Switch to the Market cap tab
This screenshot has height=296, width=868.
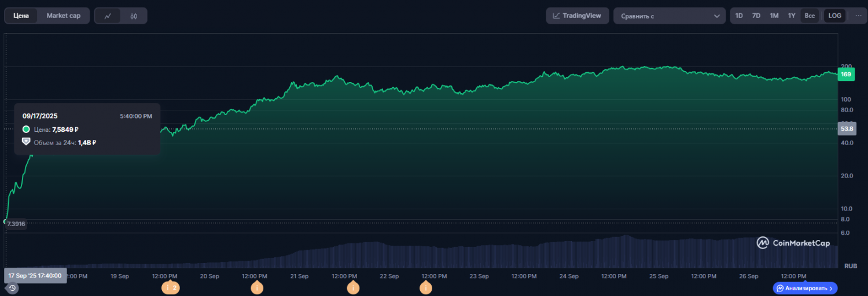click(64, 16)
